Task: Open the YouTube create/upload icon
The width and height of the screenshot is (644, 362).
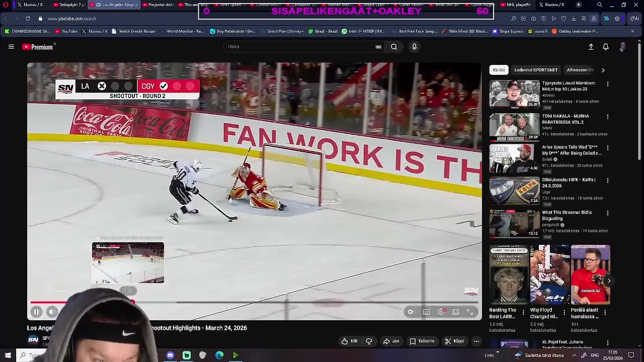Action: [x=591, y=47]
